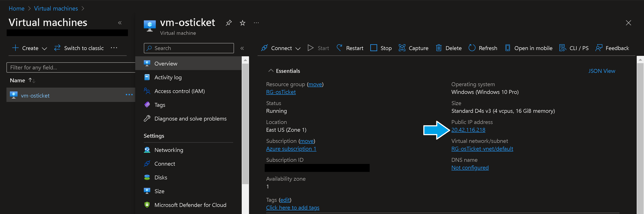Click the "East US (Zone 1)" location value
Viewport: 644px width, 214px height.
click(286, 130)
